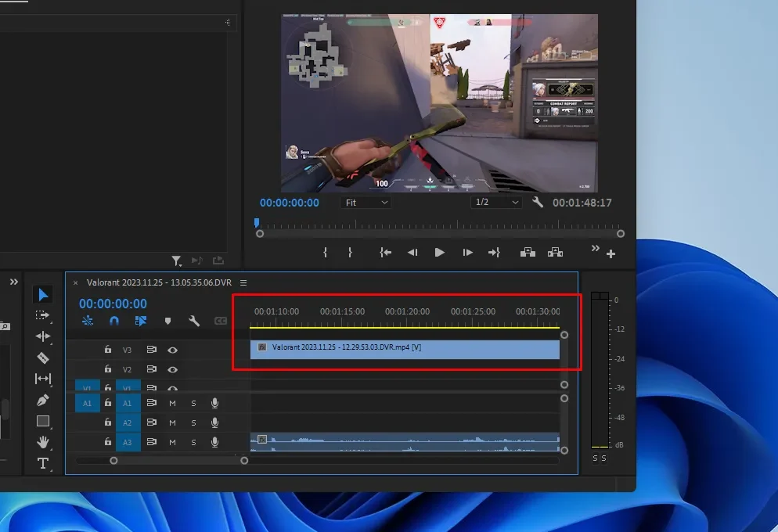Select the Rectangle tool
This screenshot has width=778, height=532.
point(43,421)
